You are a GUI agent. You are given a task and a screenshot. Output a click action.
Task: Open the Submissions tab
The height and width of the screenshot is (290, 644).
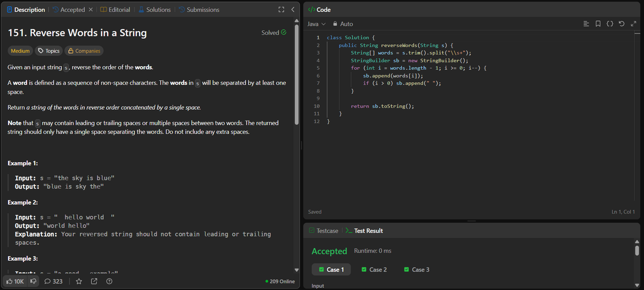click(199, 10)
